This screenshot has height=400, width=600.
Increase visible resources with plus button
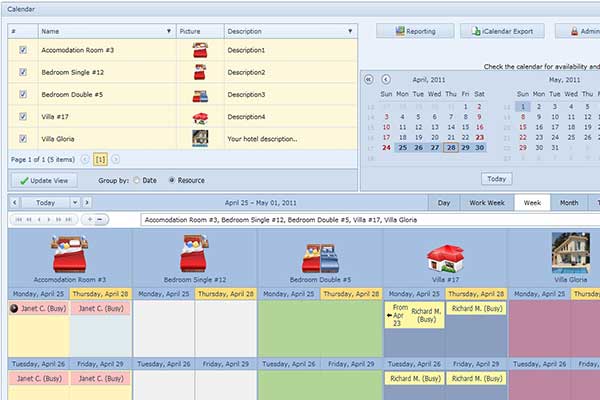click(x=90, y=219)
